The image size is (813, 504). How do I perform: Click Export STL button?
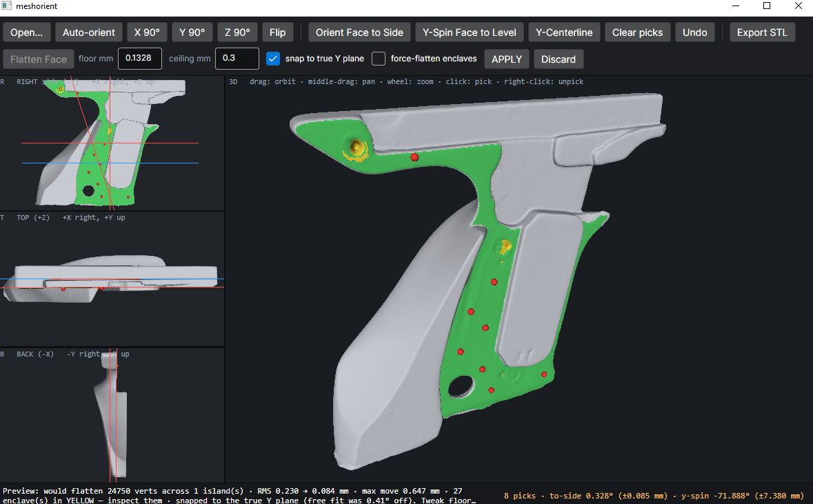[x=762, y=32]
